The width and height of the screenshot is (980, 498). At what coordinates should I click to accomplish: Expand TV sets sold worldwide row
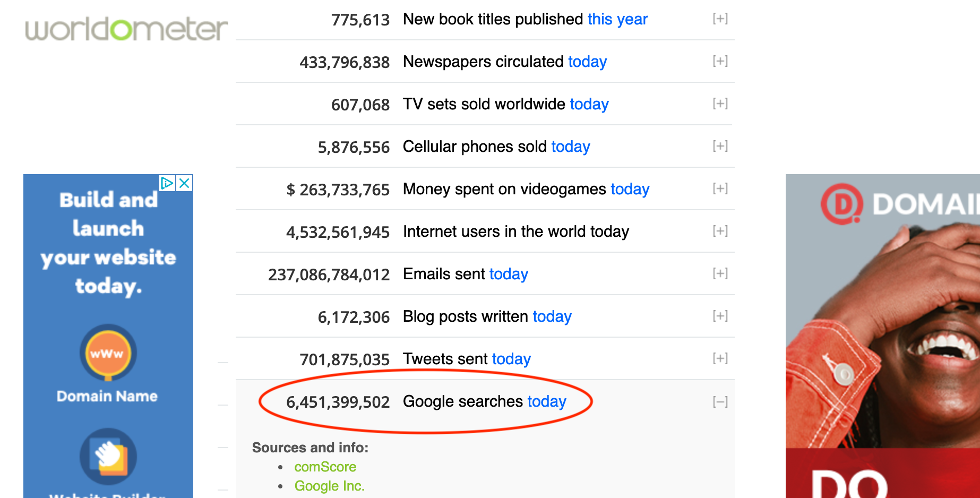point(720,104)
